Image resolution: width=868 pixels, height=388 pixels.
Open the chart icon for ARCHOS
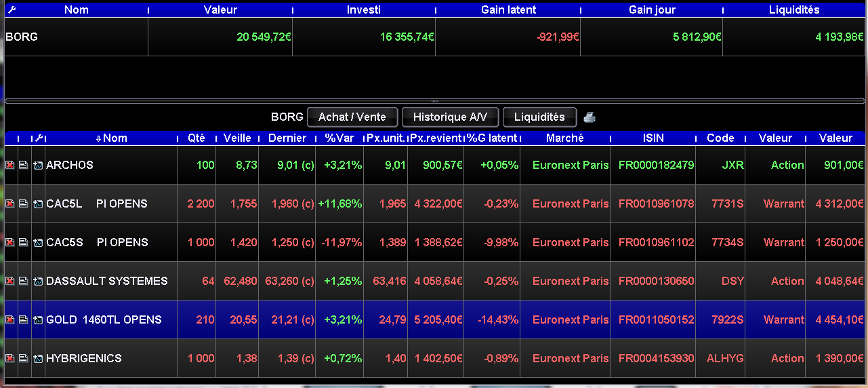38,165
